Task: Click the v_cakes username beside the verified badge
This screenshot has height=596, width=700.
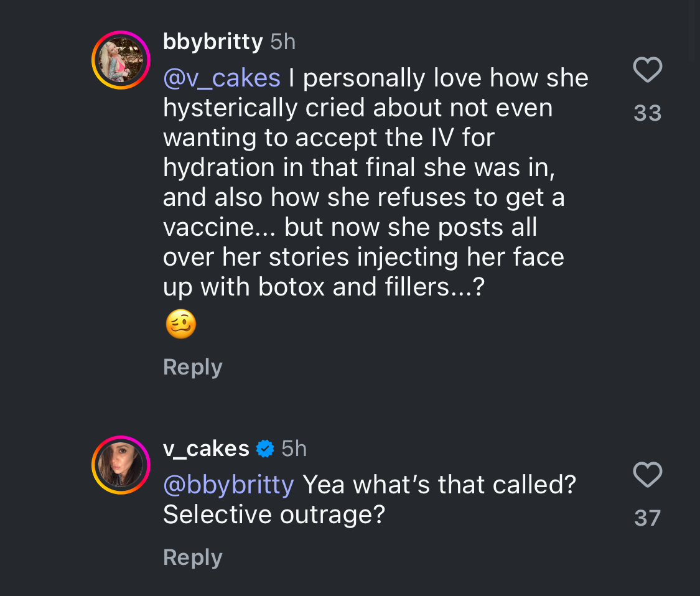Action: point(206,448)
